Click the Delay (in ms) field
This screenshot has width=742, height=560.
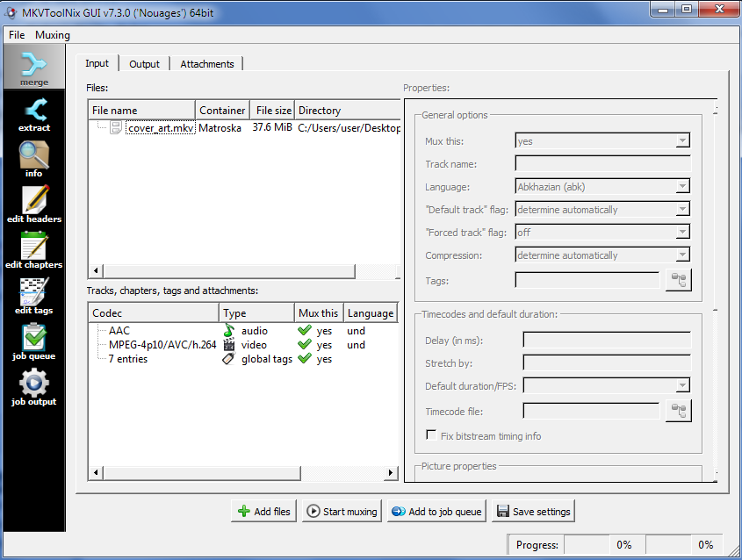tap(607, 340)
